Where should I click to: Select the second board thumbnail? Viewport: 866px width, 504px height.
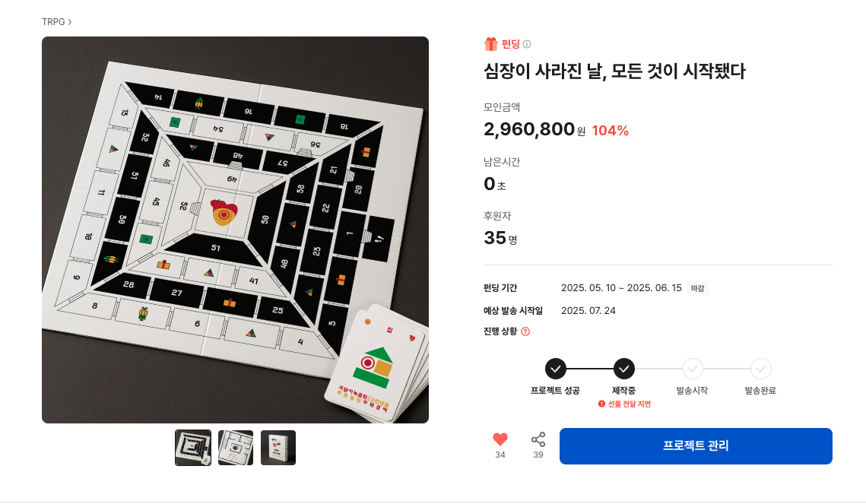[x=236, y=448]
